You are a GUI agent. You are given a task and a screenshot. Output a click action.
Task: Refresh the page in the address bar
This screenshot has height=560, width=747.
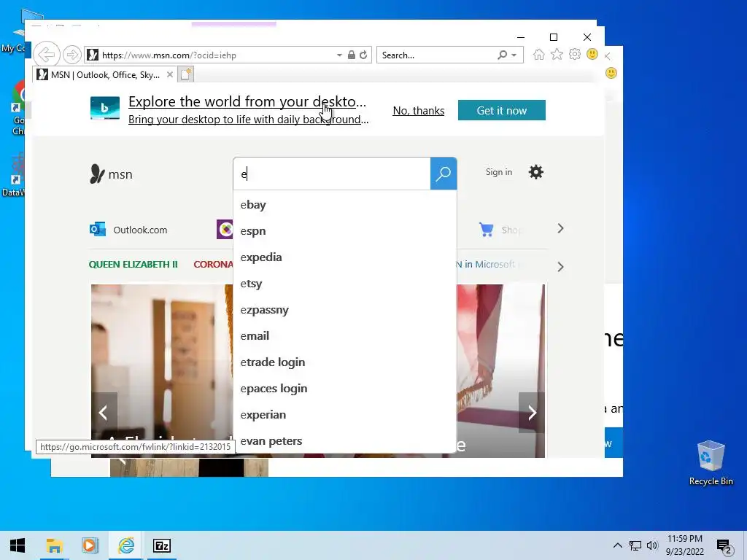[x=363, y=55]
